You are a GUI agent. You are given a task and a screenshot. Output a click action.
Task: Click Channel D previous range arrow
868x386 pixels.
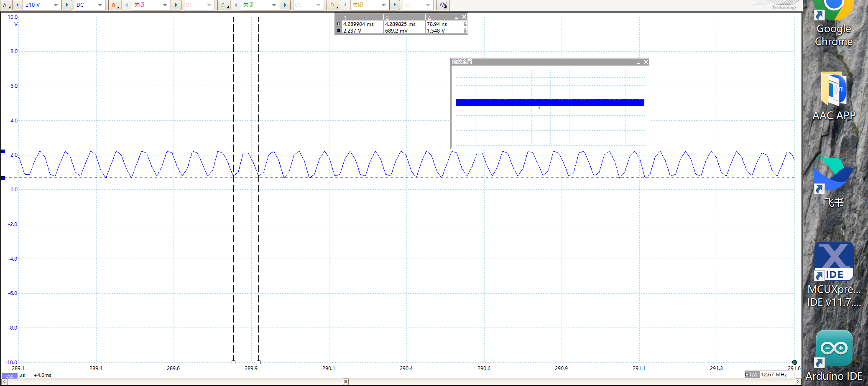tap(345, 5)
